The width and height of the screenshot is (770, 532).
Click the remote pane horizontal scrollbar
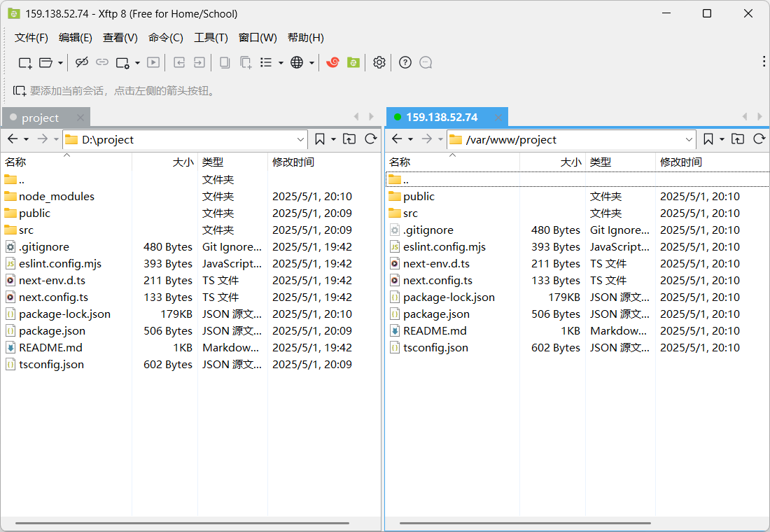click(525, 523)
